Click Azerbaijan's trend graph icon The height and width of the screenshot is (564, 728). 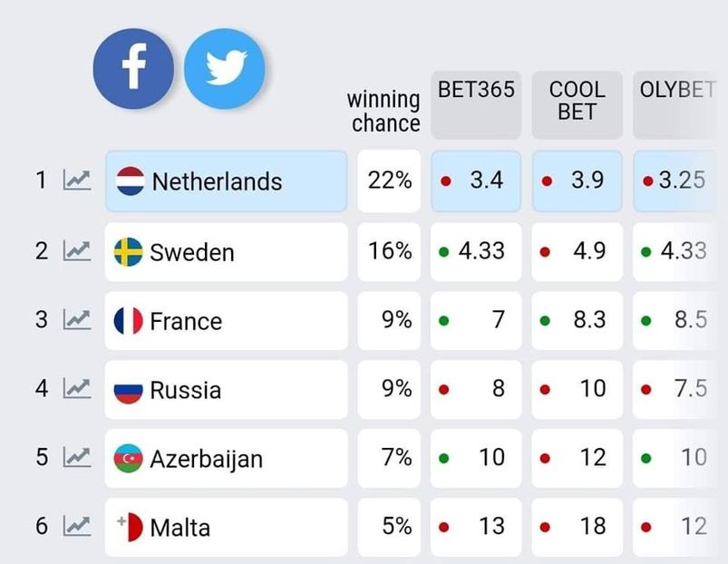(78, 458)
